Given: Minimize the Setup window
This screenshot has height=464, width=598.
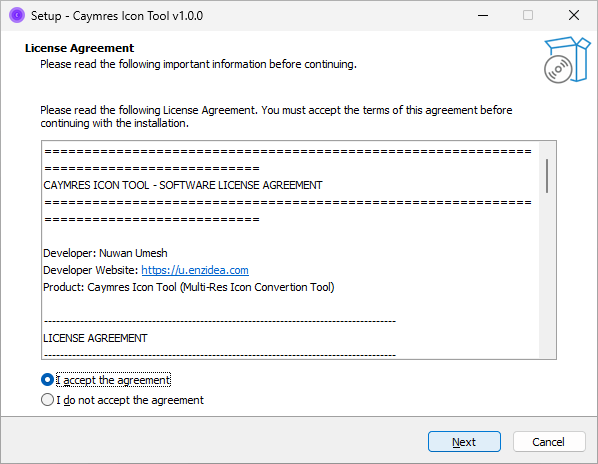Looking at the screenshot, I should (483, 15).
